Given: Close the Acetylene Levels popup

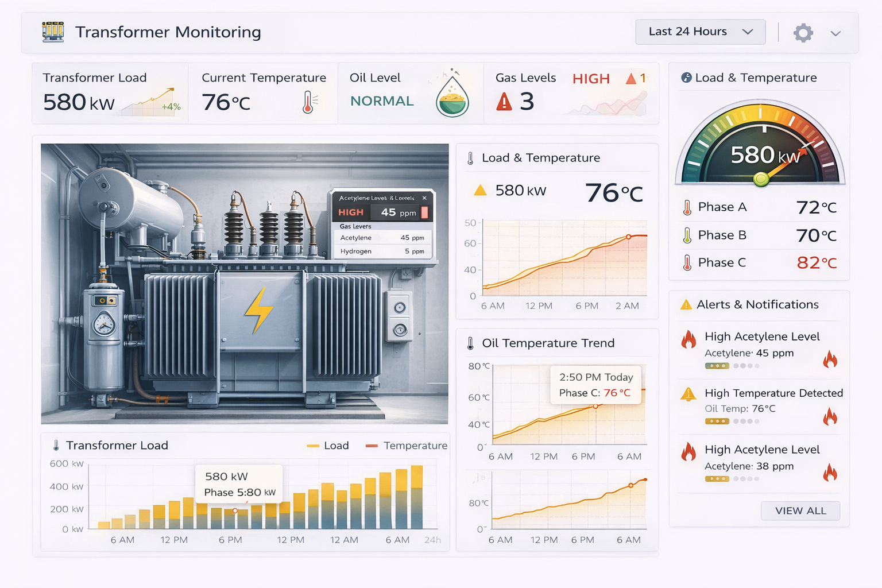Looking at the screenshot, I should (x=424, y=198).
